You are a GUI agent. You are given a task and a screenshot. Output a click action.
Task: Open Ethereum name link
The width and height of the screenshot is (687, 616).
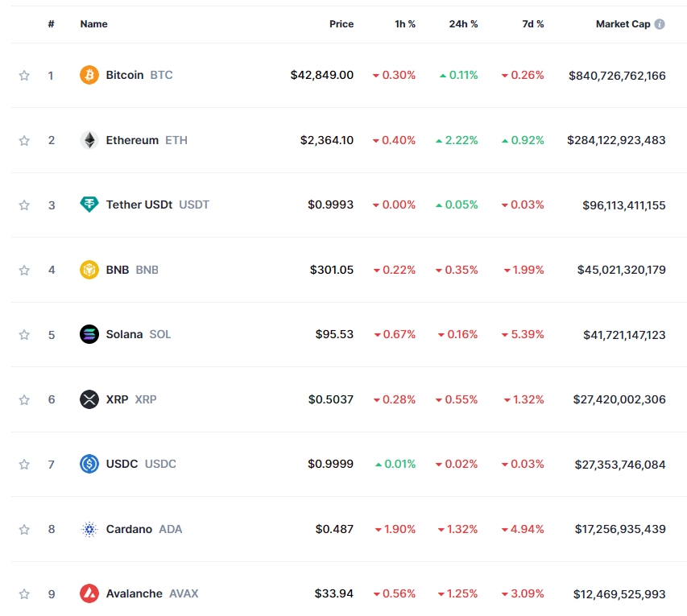pos(132,140)
